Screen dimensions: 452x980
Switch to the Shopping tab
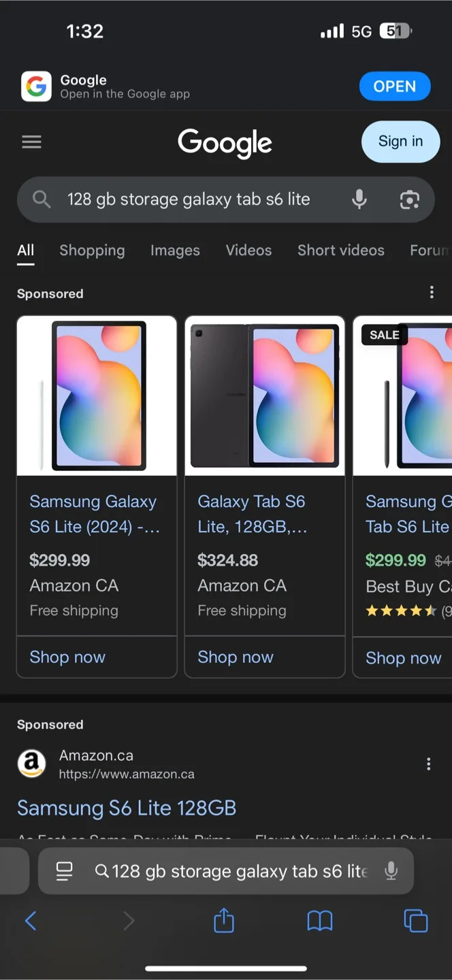pyautogui.click(x=92, y=250)
